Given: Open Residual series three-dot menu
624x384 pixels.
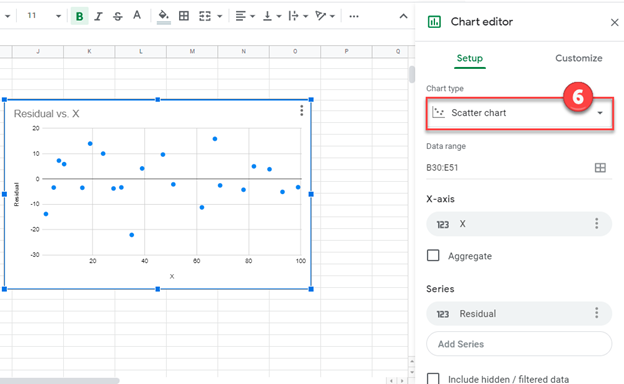Looking at the screenshot, I should [597, 313].
